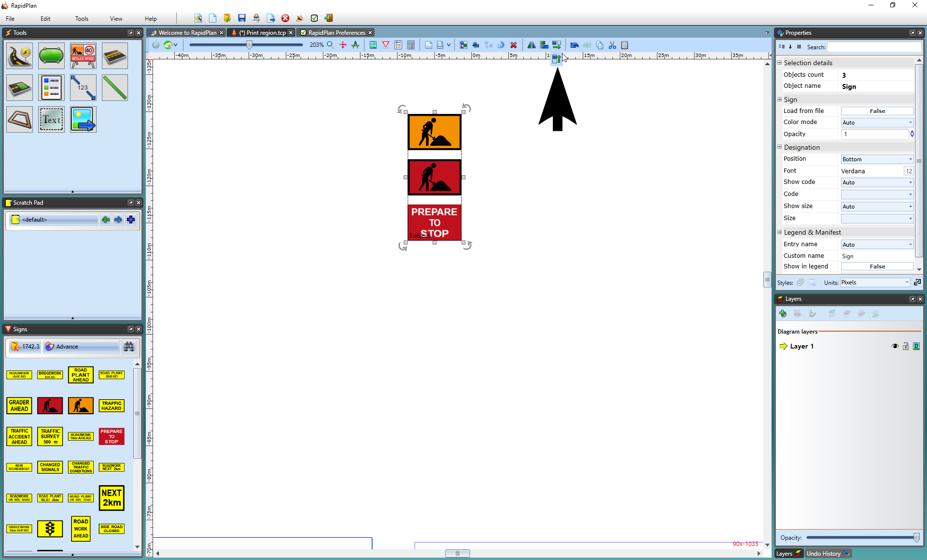Click the red close-plan X icon in main toolbar
This screenshot has width=927, height=560.
pyautogui.click(x=285, y=18)
